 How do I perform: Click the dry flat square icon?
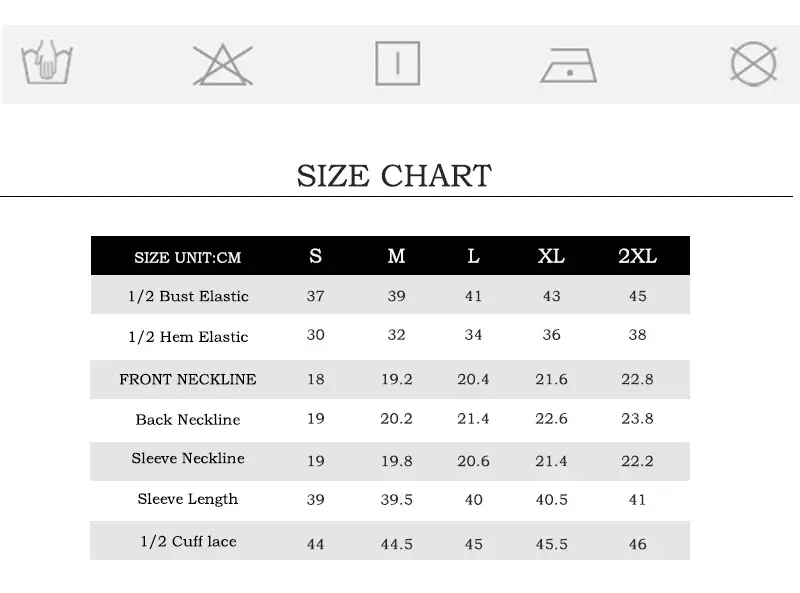[397, 63]
